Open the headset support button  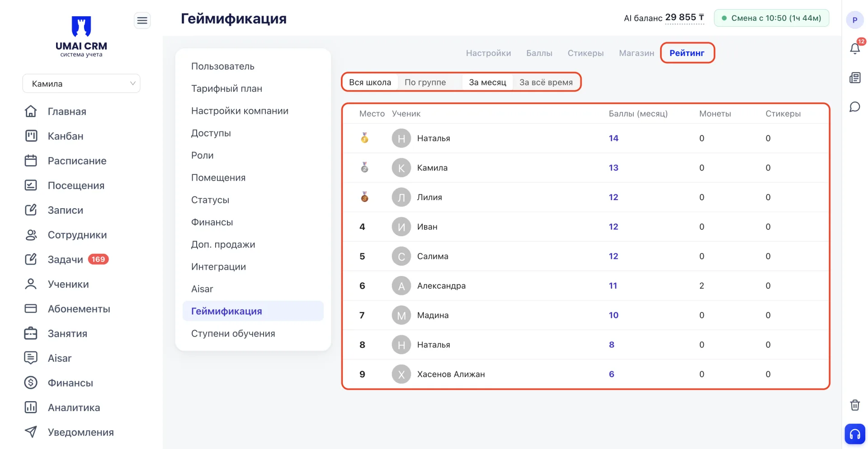pyautogui.click(x=855, y=434)
